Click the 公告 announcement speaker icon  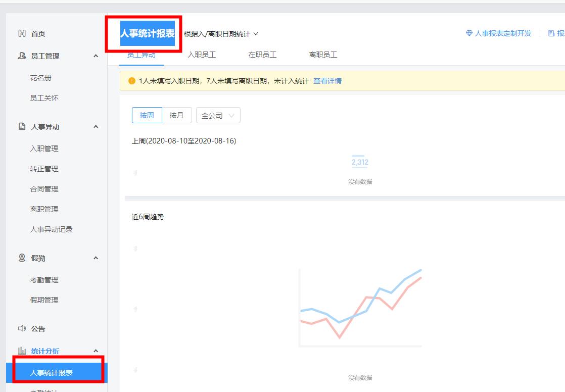click(21, 329)
